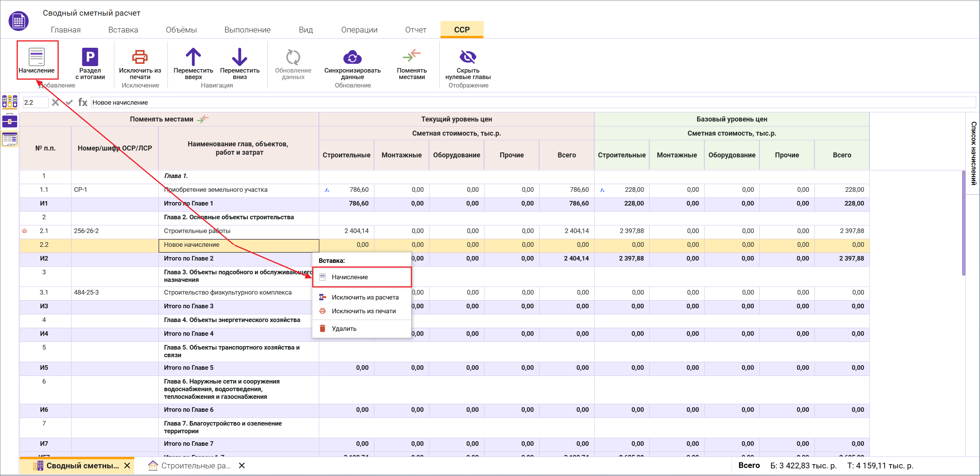
Task: Switch to the Операции ribbon tab
Action: point(359,30)
